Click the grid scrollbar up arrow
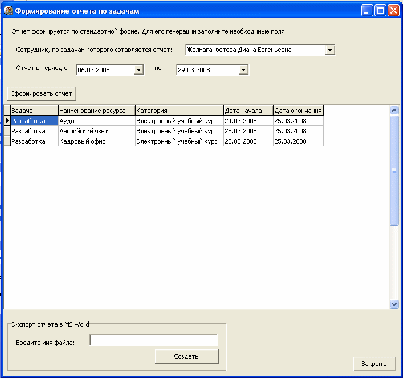This screenshot has width=404, height=379. (x=394, y=110)
